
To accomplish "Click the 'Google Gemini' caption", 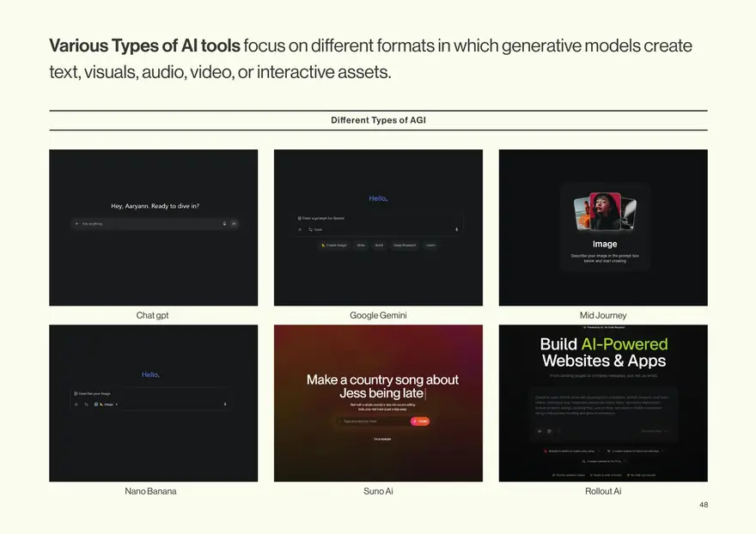I will (378, 315).
